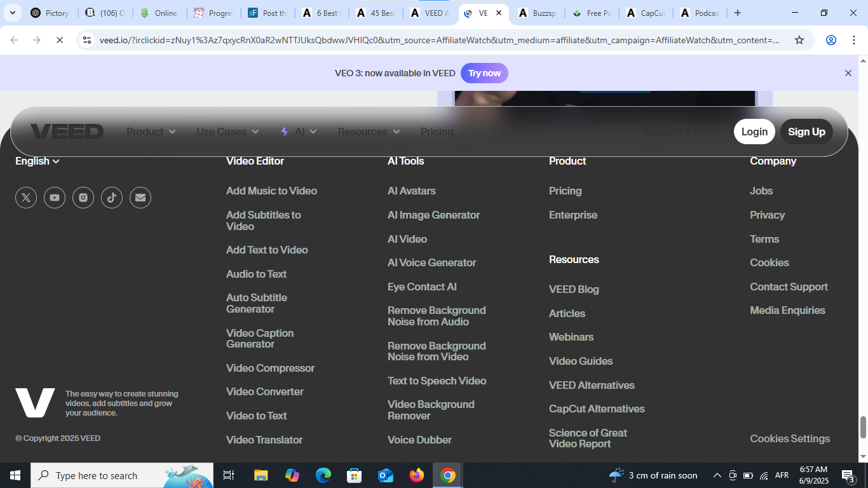The image size is (868, 488).
Task: Expand the Product navigation dropdown
Action: coord(151,132)
